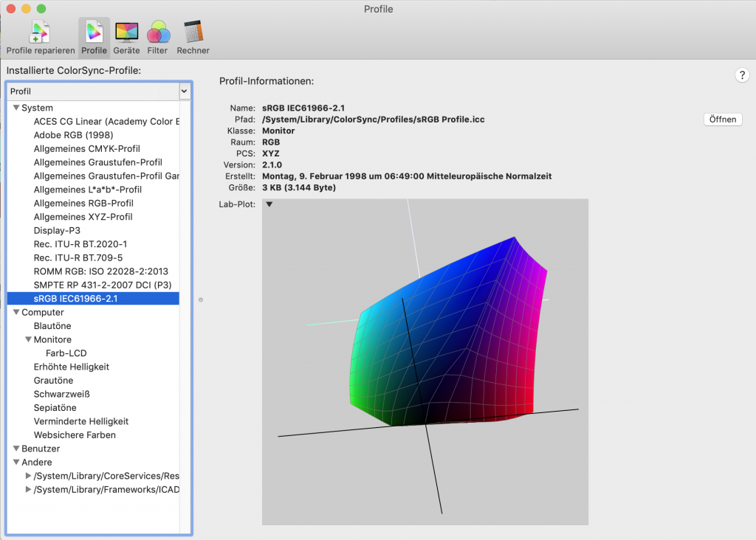Click the version value 2.1.0

click(x=272, y=165)
